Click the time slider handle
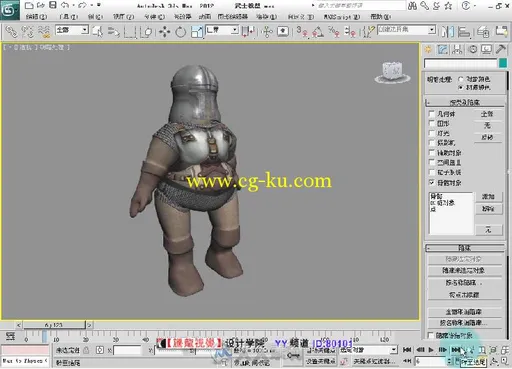This screenshot has height=369, width=512. pyautogui.click(x=54, y=324)
